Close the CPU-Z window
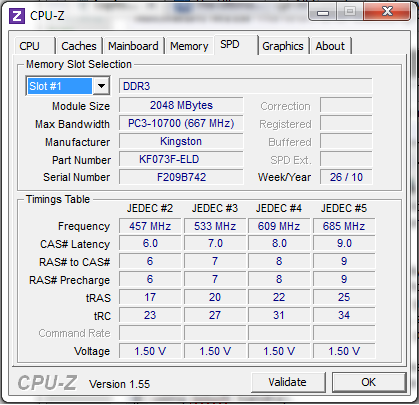The height and width of the screenshot is (405, 419). pyautogui.click(x=387, y=12)
